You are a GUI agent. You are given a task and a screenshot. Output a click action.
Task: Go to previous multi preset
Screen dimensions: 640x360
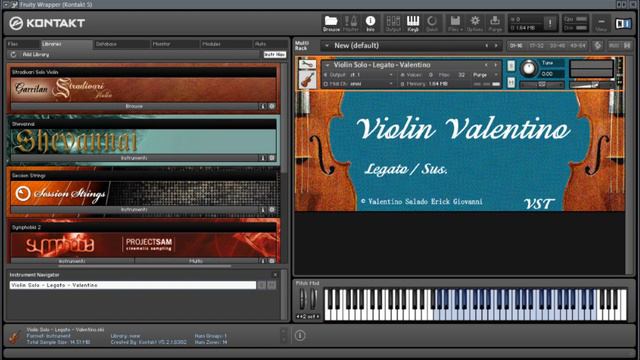pyautogui.click(x=487, y=46)
